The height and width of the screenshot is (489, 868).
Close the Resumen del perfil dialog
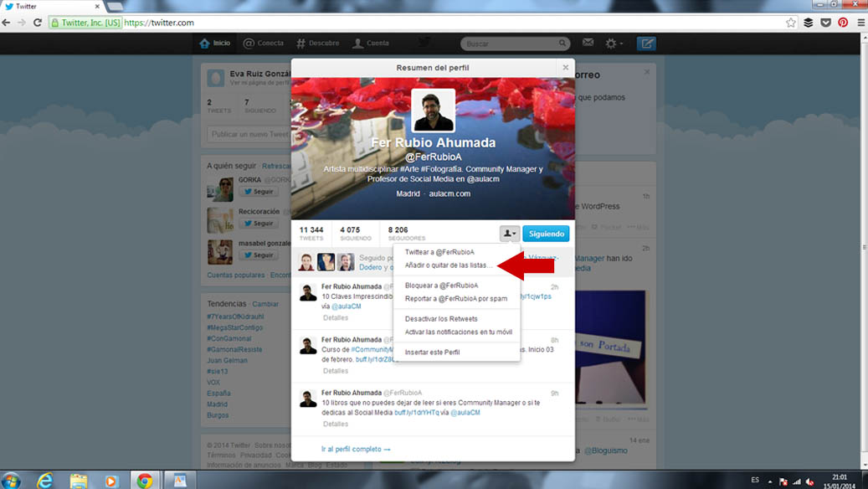tap(565, 68)
